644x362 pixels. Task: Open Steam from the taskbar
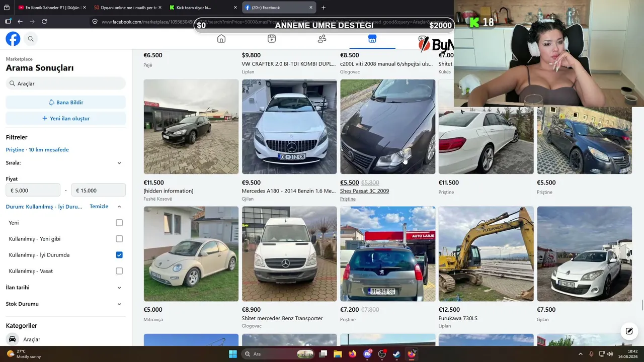coord(396,354)
